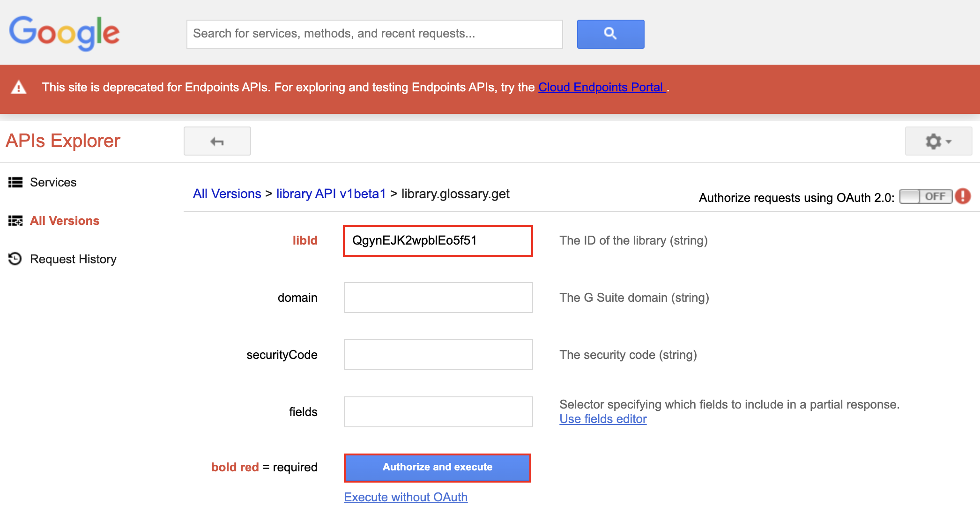Click the Services list icon
This screenshot has width=980, height=521.
coord(15,182)
